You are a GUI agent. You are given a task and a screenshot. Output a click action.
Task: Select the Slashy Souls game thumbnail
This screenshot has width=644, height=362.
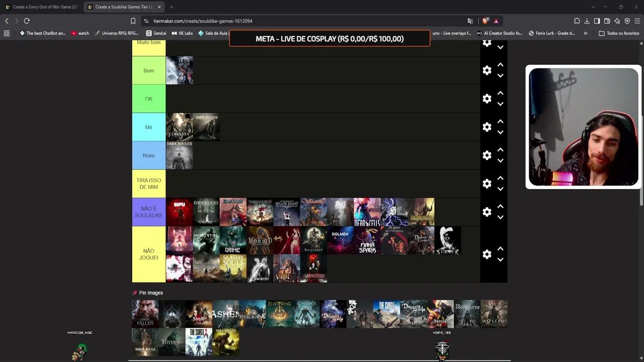coord(233,268)
